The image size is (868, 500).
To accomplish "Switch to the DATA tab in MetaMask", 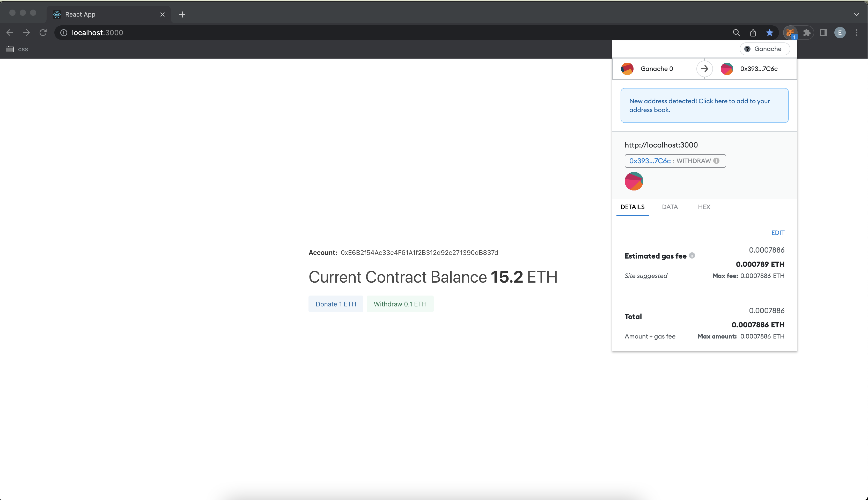I will click(x=670, y=207).
